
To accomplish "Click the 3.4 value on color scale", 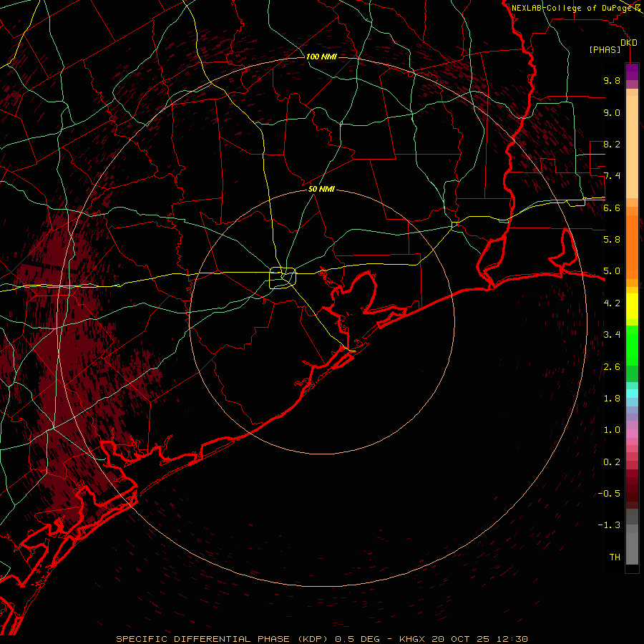I will (x=612, y=335).
